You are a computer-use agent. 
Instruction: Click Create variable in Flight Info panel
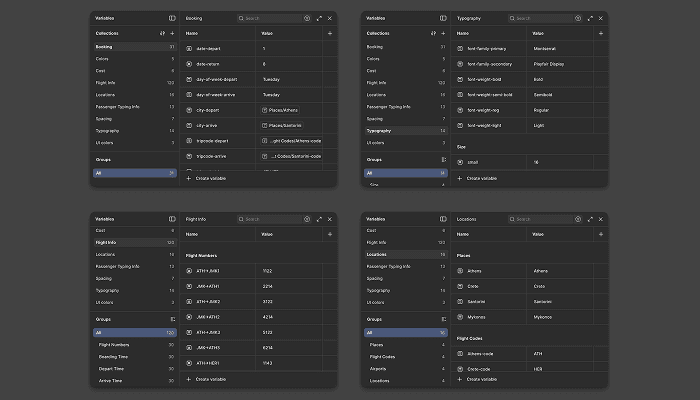206,379
